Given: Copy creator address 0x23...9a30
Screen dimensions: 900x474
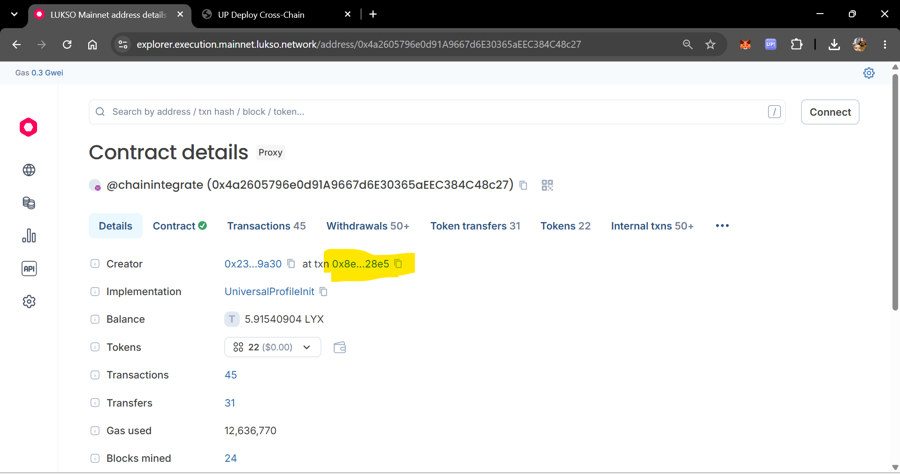Looking at the screenshot, I should (x=291, y=263).
